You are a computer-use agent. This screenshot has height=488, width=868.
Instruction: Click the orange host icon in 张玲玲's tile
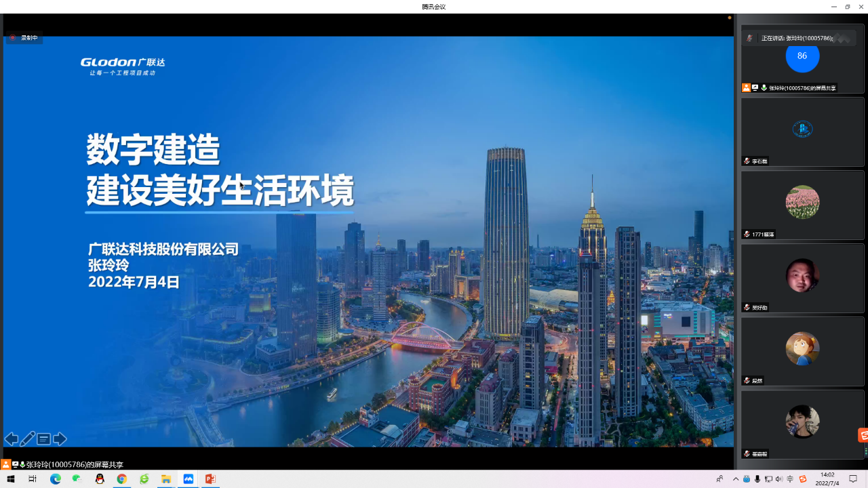coord(746,88)
